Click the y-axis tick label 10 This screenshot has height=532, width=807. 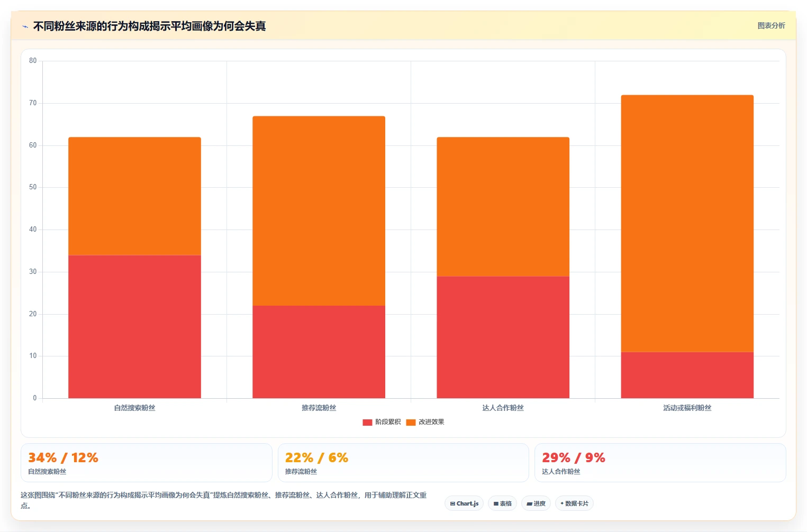(x=33, y=356)
